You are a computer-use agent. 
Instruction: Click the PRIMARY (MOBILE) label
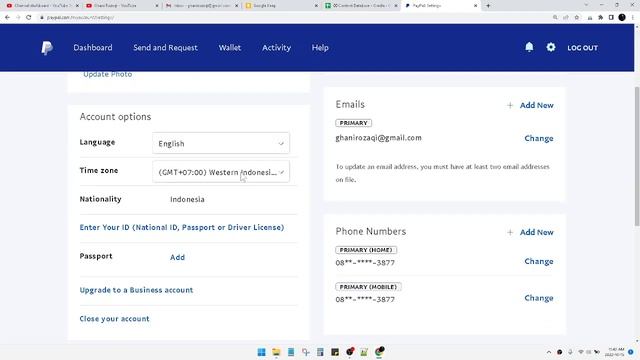368,287
